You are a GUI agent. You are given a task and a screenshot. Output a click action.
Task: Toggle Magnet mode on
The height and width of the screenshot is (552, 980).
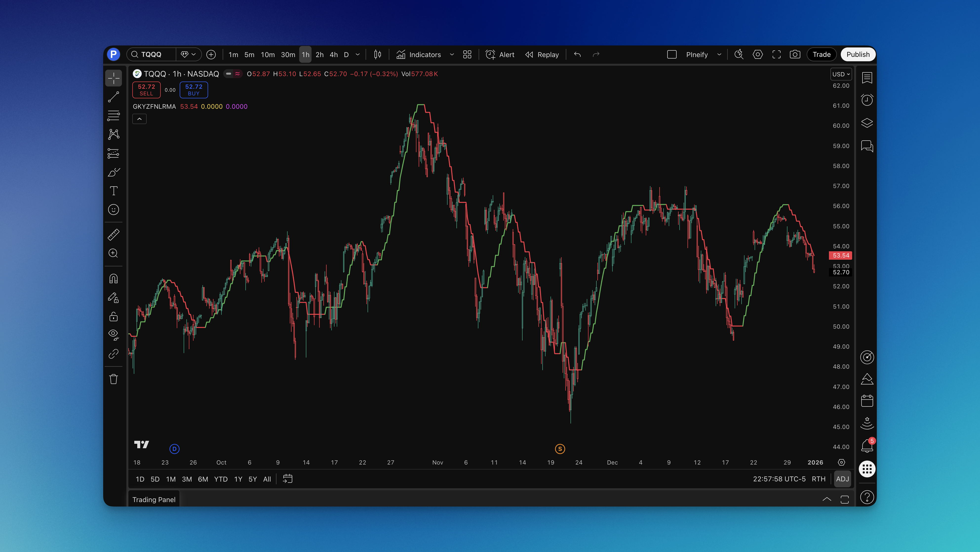coord(113,278)
